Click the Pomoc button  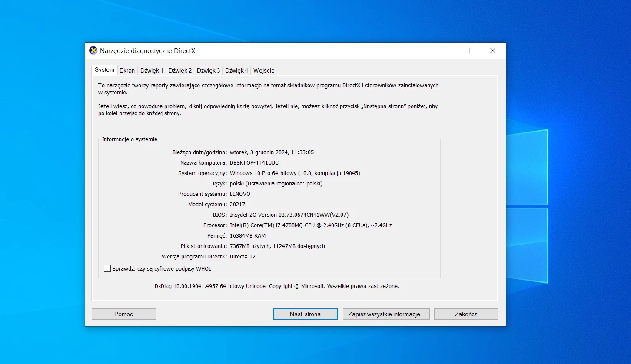(x=124, y=314)
